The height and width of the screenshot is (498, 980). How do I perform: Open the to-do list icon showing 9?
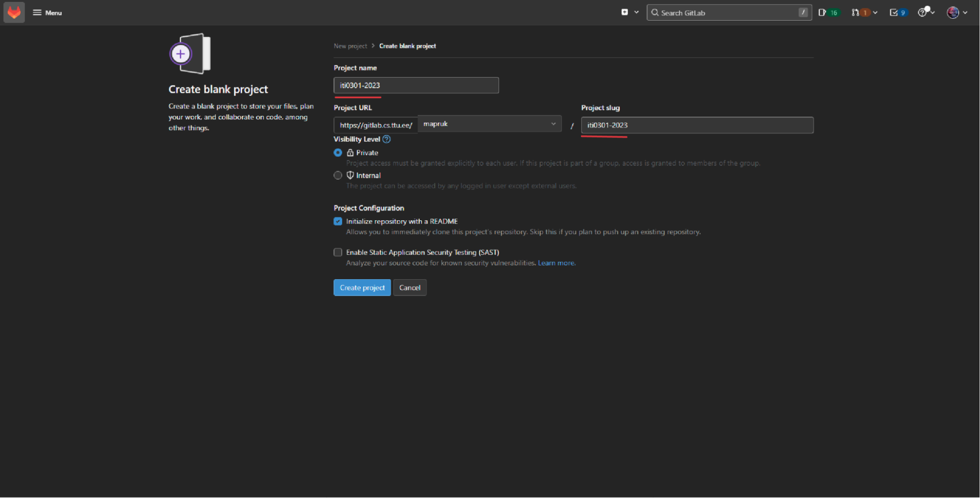click(898, 13)
